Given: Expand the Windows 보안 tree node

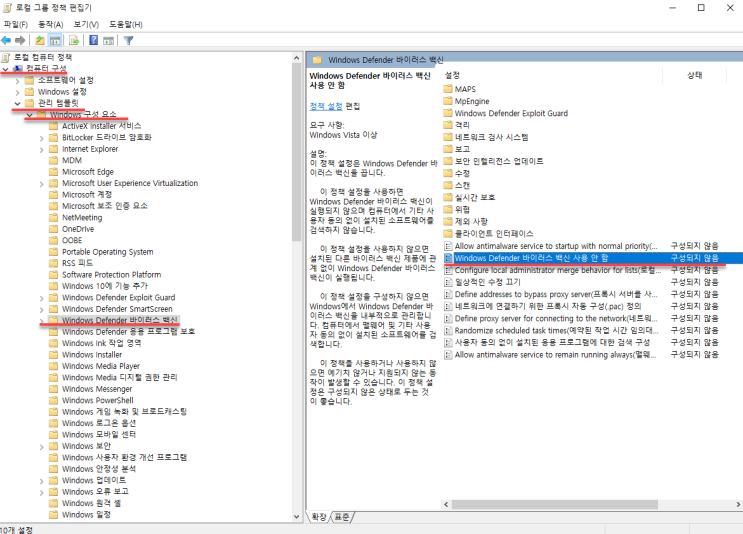Looking at the screenshot, I should click(42, 447).
